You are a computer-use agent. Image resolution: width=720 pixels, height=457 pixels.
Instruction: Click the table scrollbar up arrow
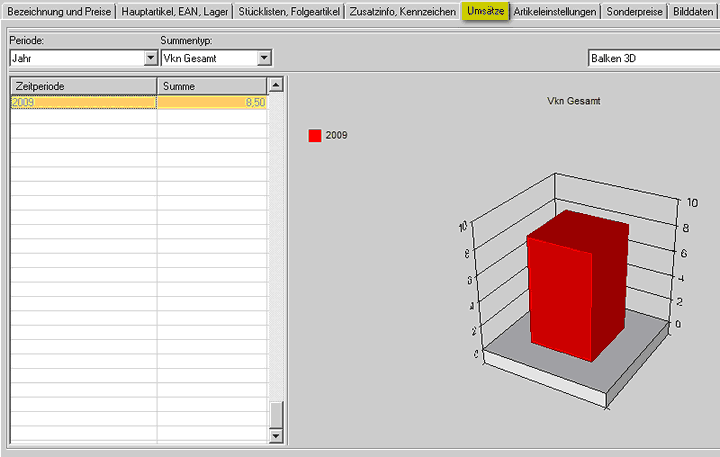pos(276,85)
